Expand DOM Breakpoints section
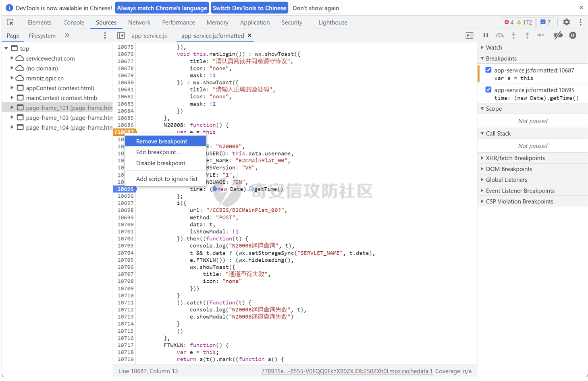Image resolution: width=588 pixels, height=381 pixels. 532,169
